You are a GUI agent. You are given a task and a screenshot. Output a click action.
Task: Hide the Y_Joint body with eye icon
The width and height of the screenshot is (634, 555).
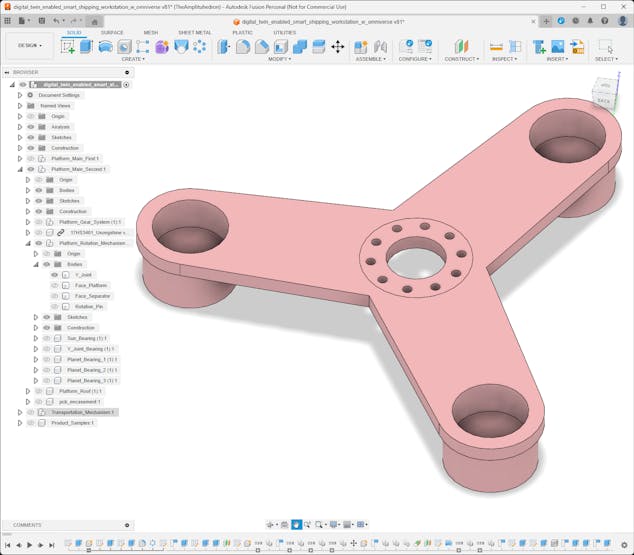(55, 275)
